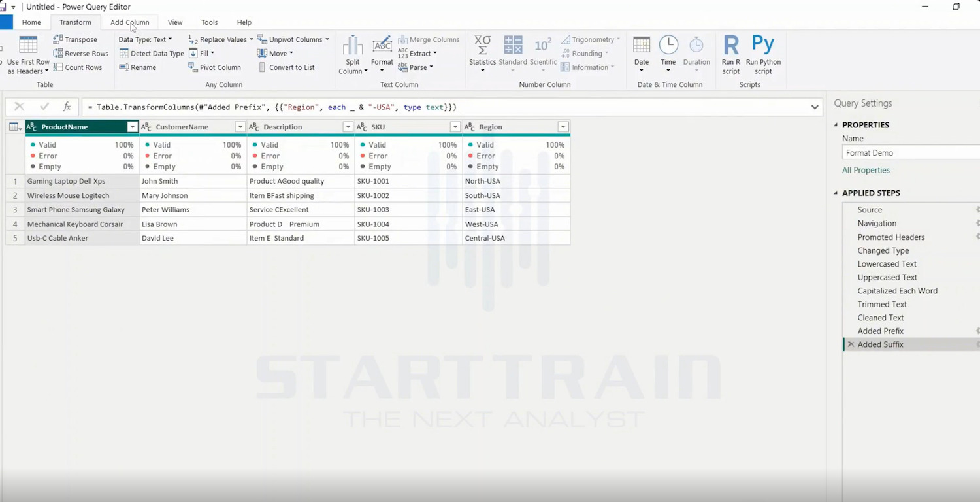Open the Data Type: Text dropdown

[x=145, y=39]
